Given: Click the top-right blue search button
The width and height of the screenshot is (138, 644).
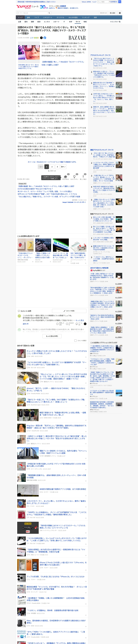Looking at the screenshot, I should pos(120,2).
